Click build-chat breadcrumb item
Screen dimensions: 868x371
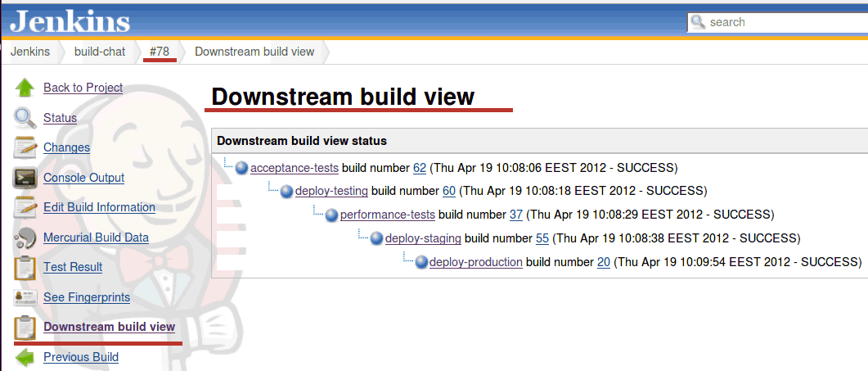pos(100,52)
